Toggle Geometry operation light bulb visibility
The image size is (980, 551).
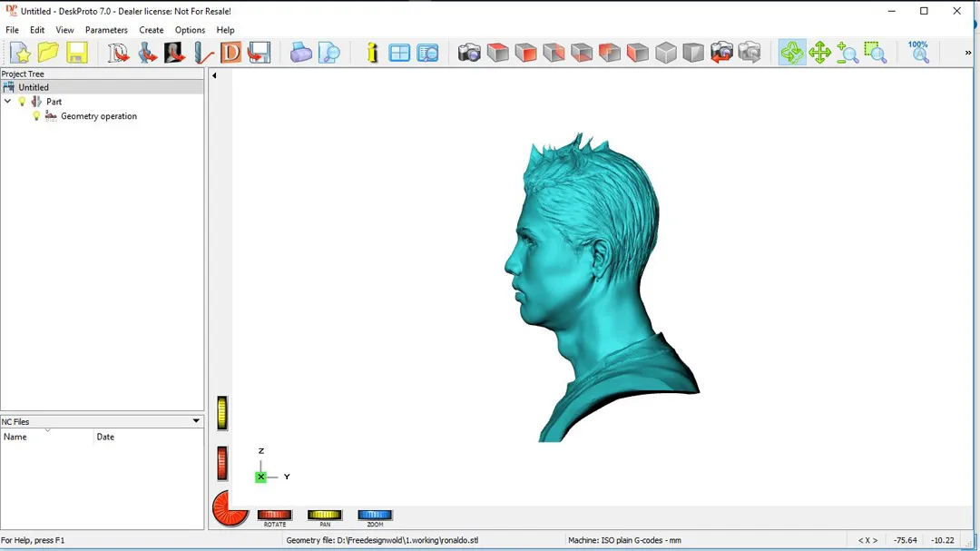37,116
